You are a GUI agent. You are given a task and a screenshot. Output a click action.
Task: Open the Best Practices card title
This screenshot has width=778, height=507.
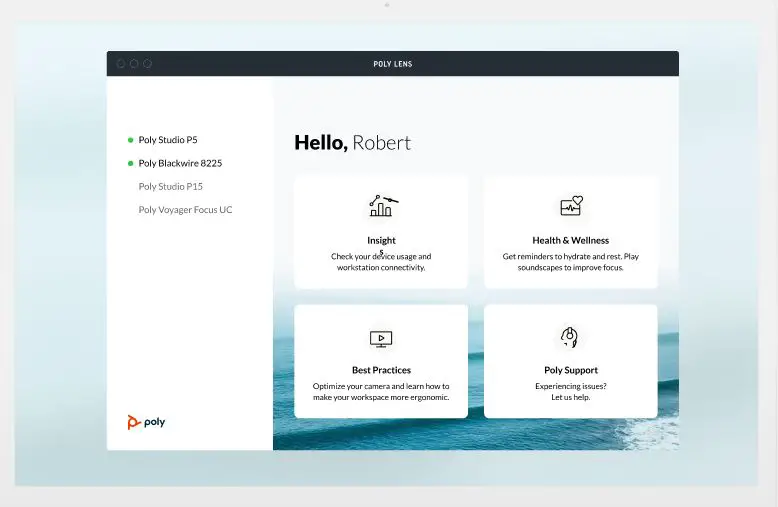(381, 370)
